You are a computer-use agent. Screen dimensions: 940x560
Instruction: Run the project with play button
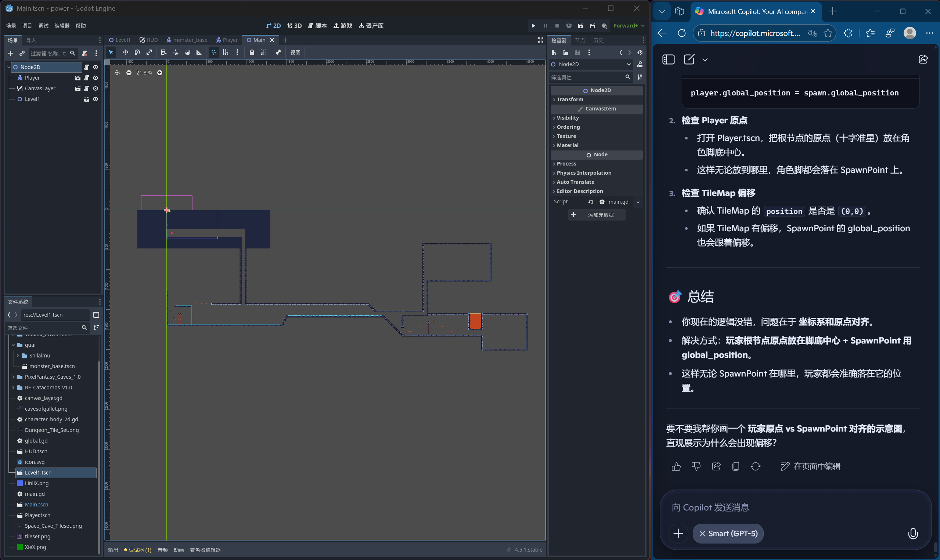pyautogui.click(x=533, y=26)
